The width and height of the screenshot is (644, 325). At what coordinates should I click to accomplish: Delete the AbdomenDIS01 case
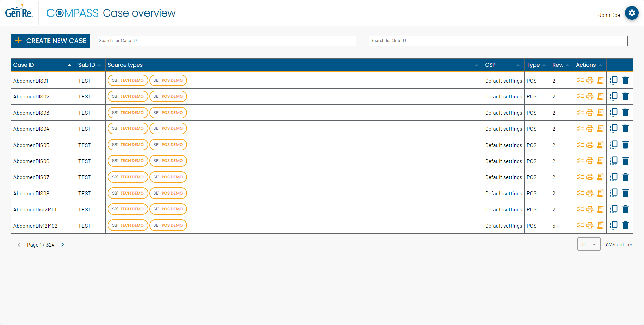[625, 80]
